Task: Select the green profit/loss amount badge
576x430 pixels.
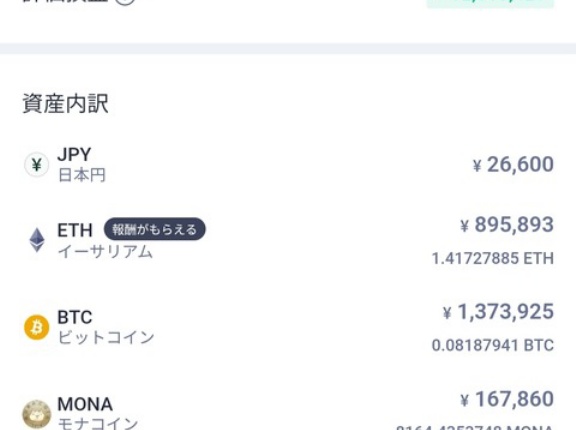Action: coord(490,3)
